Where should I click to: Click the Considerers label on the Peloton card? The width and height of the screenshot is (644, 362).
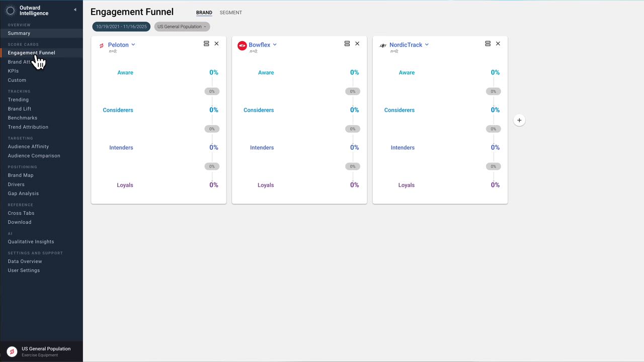tap(118, 110)
